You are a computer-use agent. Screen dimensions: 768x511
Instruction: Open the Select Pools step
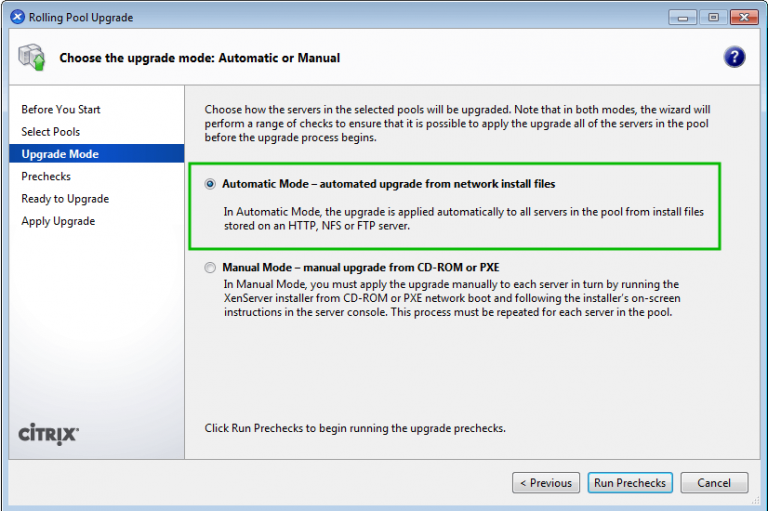click(51, 132)
